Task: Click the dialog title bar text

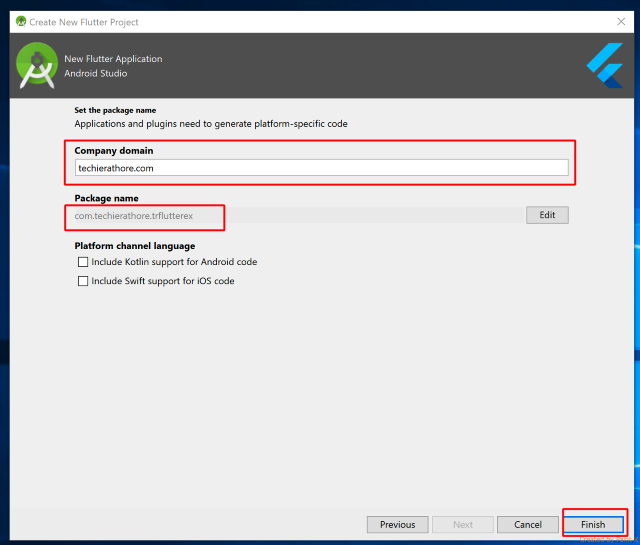Action: point(84,22)
